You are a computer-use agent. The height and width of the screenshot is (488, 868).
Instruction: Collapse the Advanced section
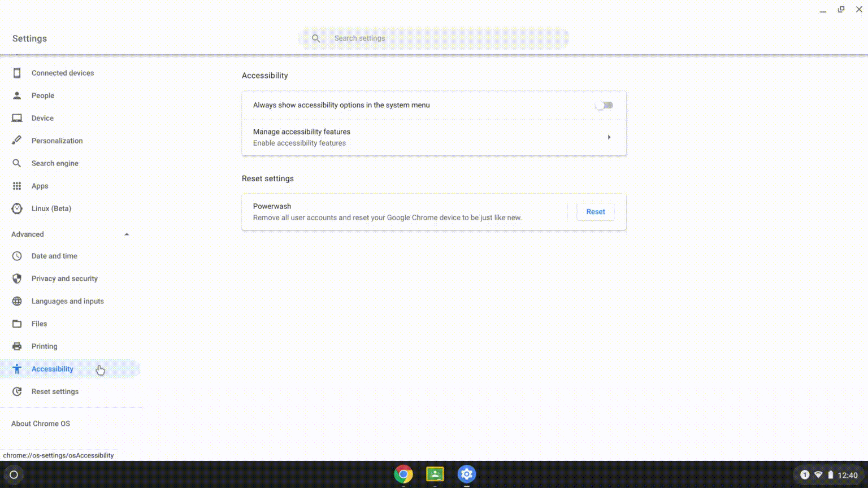click(x=127, y=234)
